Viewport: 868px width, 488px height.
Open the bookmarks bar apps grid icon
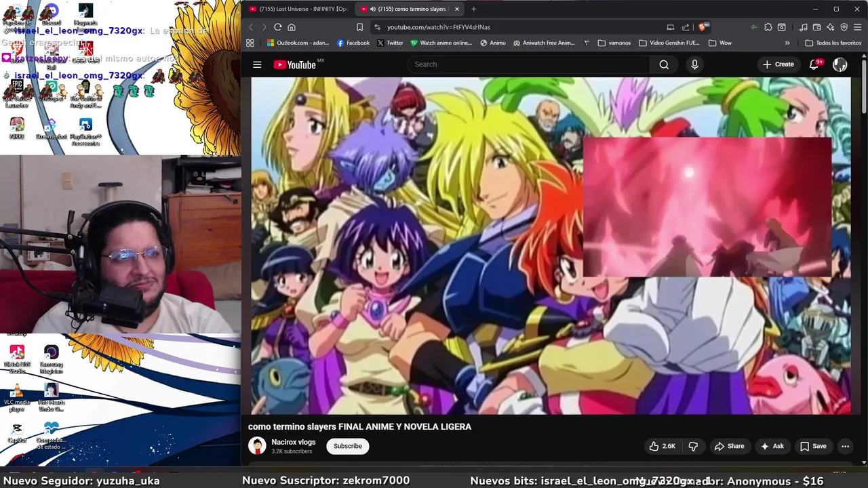pos(250,43)
